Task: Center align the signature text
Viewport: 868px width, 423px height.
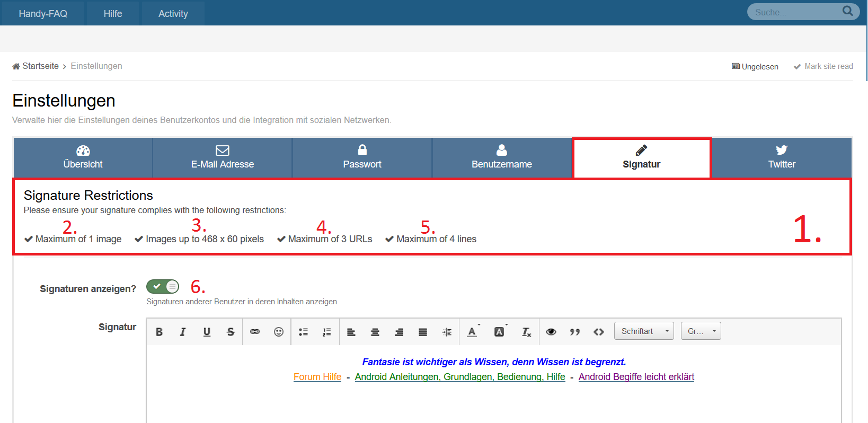Action: point(375,332)
